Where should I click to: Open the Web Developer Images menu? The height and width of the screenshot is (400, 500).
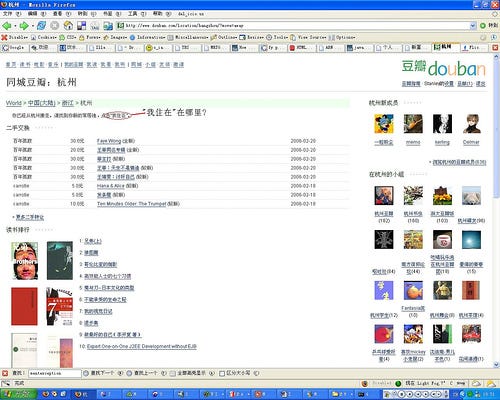(x=115, y=37)
